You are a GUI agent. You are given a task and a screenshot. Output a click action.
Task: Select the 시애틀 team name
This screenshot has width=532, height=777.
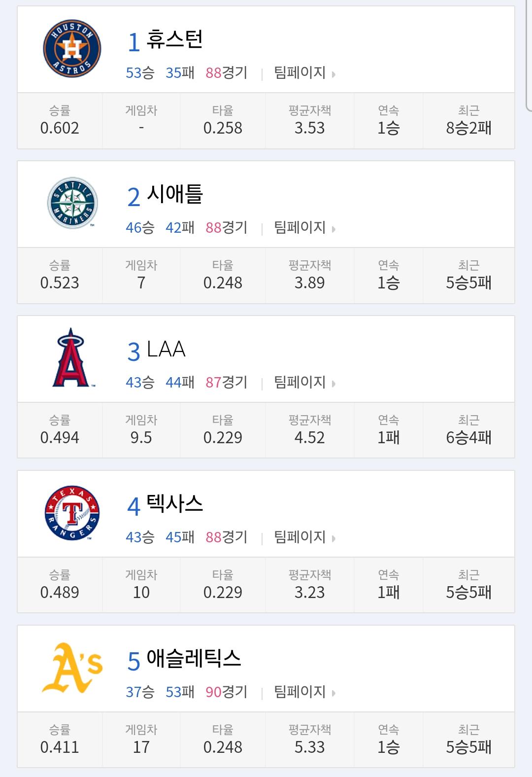175,194
